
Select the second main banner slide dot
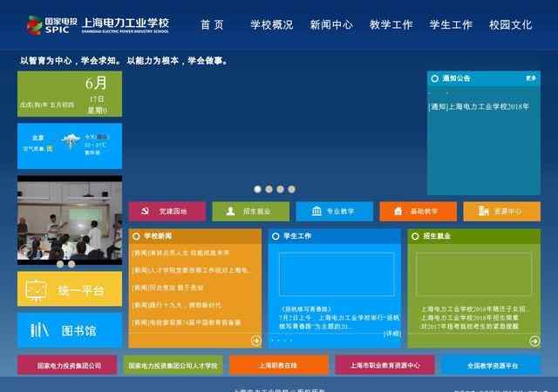point(269,189)
